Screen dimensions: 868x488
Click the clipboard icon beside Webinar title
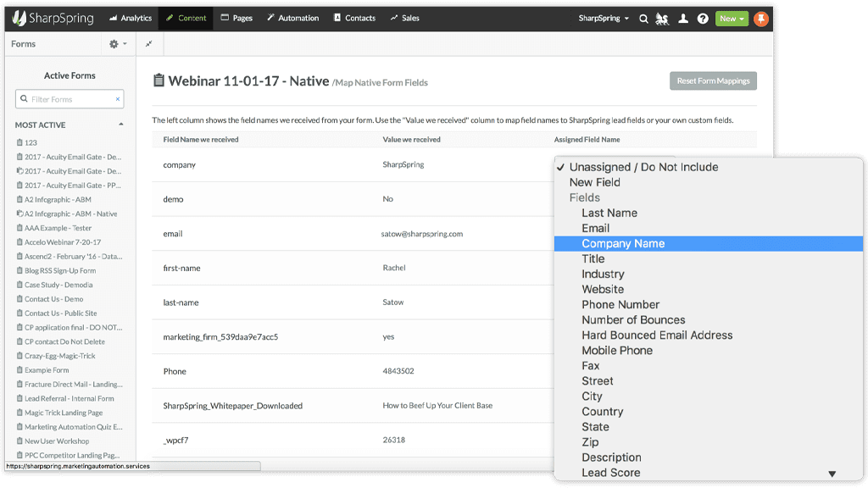159,80
